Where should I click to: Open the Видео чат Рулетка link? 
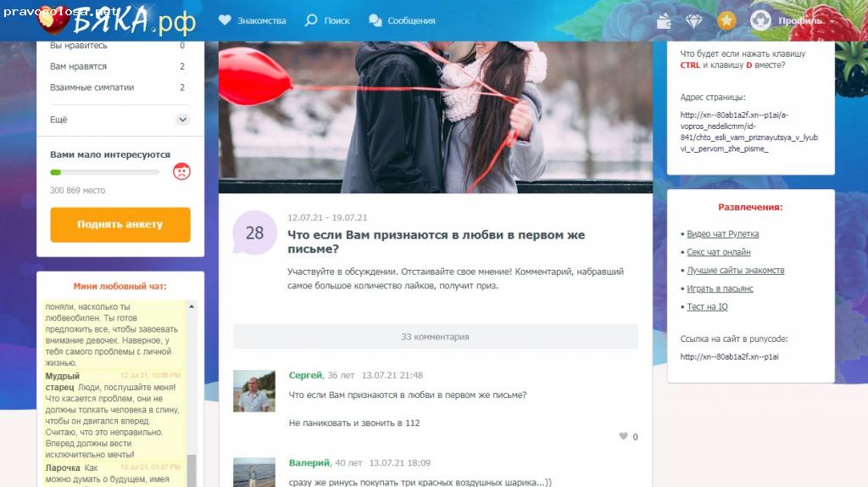click(722, 234)
